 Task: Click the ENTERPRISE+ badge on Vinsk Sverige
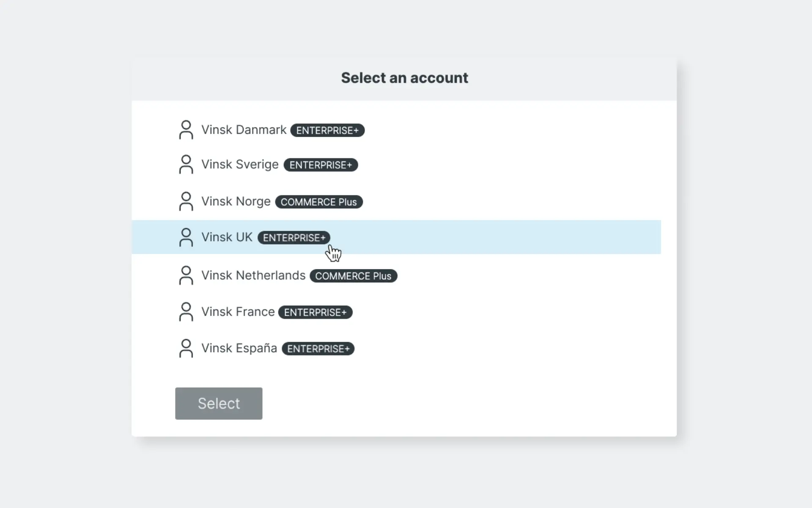click(321, 165)
